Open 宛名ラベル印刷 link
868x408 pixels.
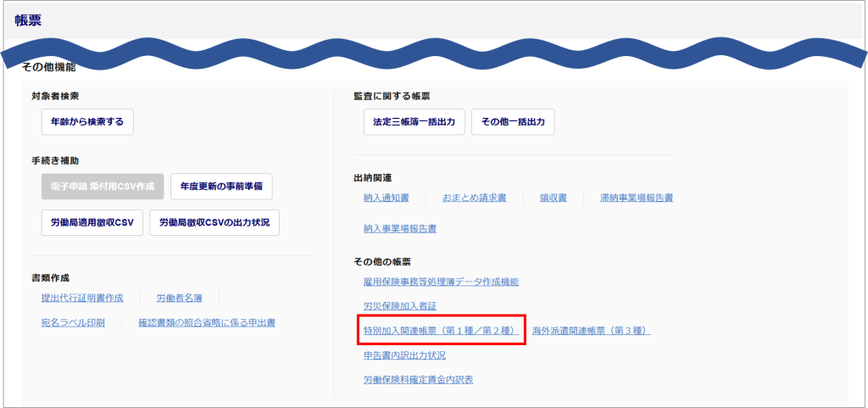click(x=73, y=322)
